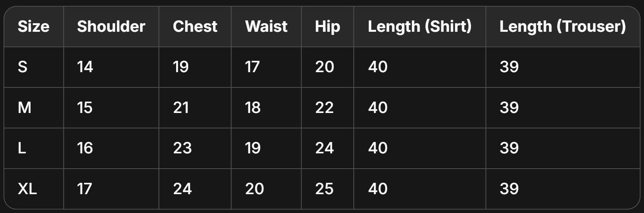The width and height of the screenshot is (644, 213).
Task: Select shoulder value 17 in the XL row
Action: (85, 189)
